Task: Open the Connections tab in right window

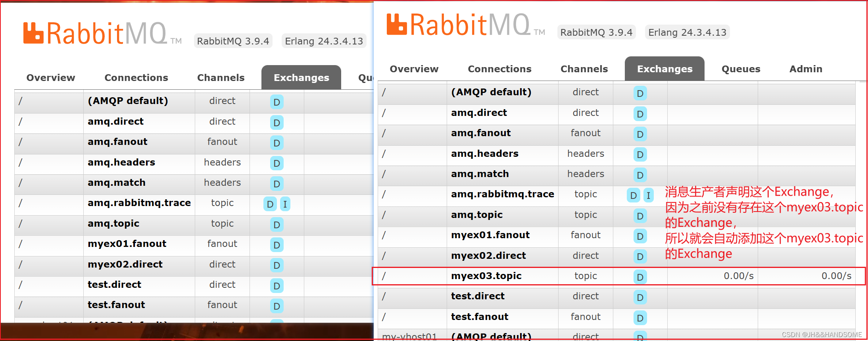Action: [x=500, y=69]
